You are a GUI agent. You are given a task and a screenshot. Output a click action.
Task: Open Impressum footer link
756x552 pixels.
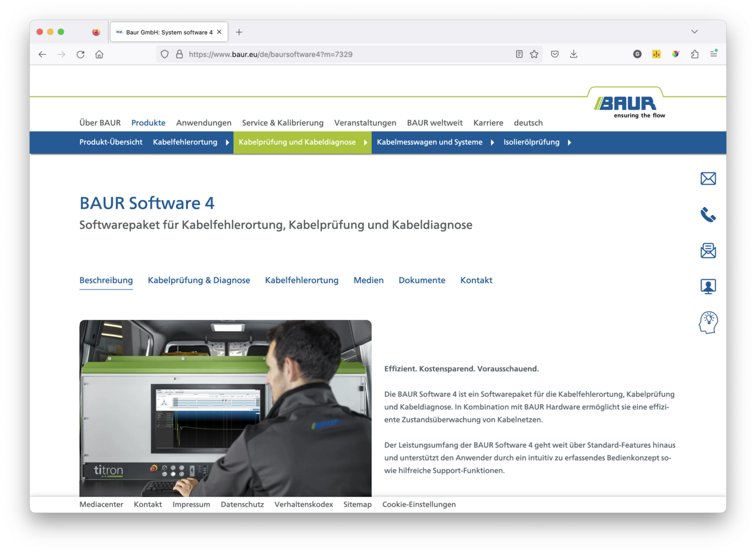click(x=191, y=504)
